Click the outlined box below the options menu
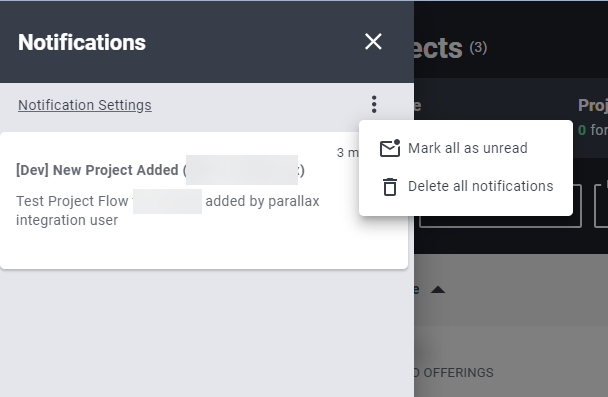This screenshot has height=397, width=608. point(501,221)
